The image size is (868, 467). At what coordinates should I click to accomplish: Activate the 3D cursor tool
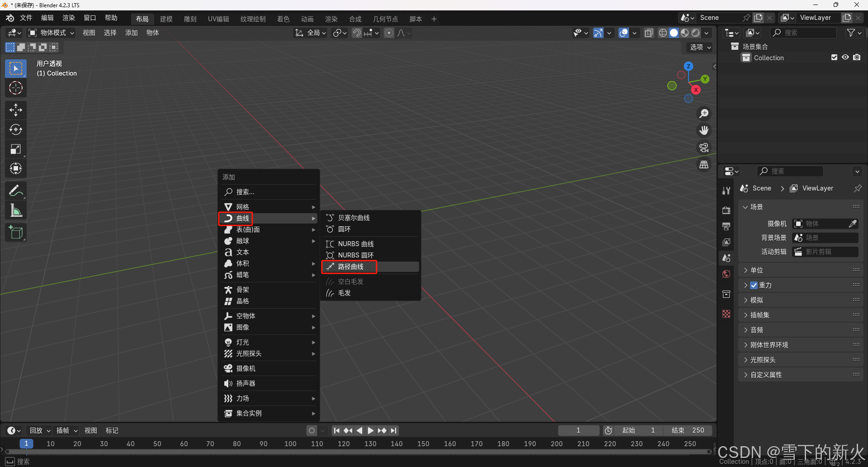coord(16,88)
